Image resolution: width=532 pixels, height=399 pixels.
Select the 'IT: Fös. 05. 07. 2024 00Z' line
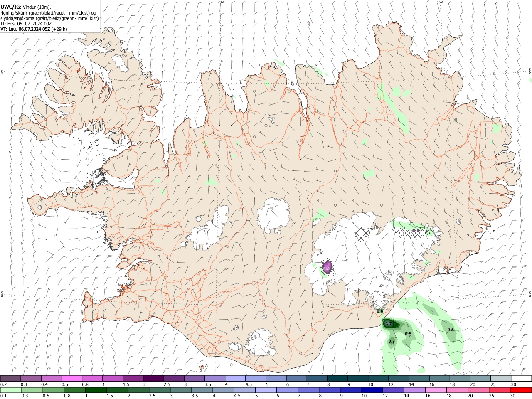coord(26,24)
